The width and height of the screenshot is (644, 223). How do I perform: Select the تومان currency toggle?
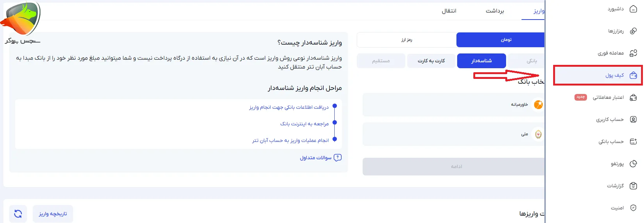pos(501,40)
